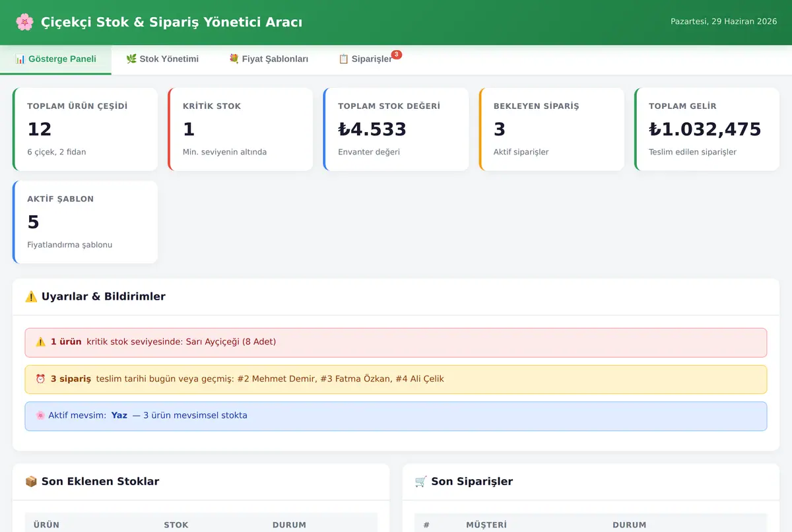Click the Toplam Gelir value ₺1.032,475

[x=705, y=129]
